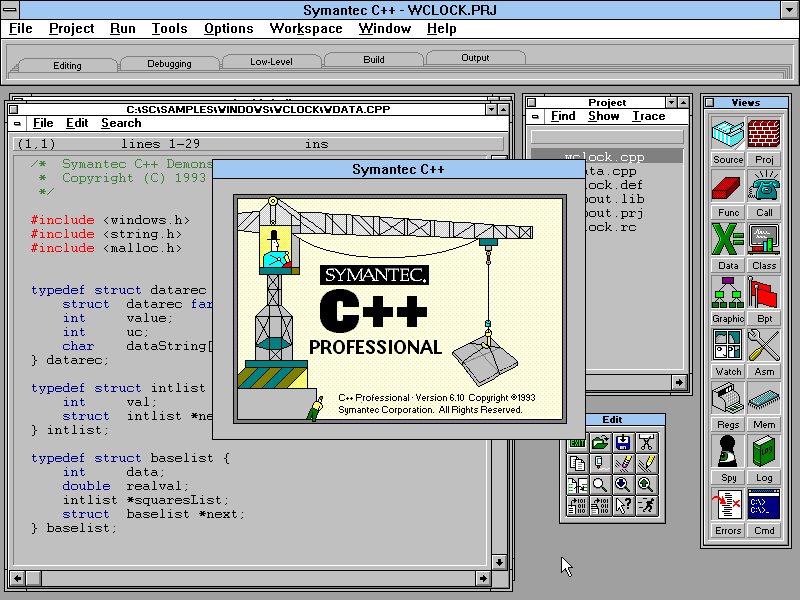800x600 pixels.
Task: Click the find next blue down-arrow magnifier
Action: [623, 485]
